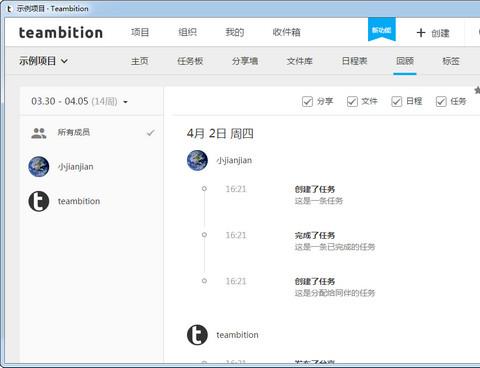
Task: Select the 回顾 review tab
Action: (405, 61)
